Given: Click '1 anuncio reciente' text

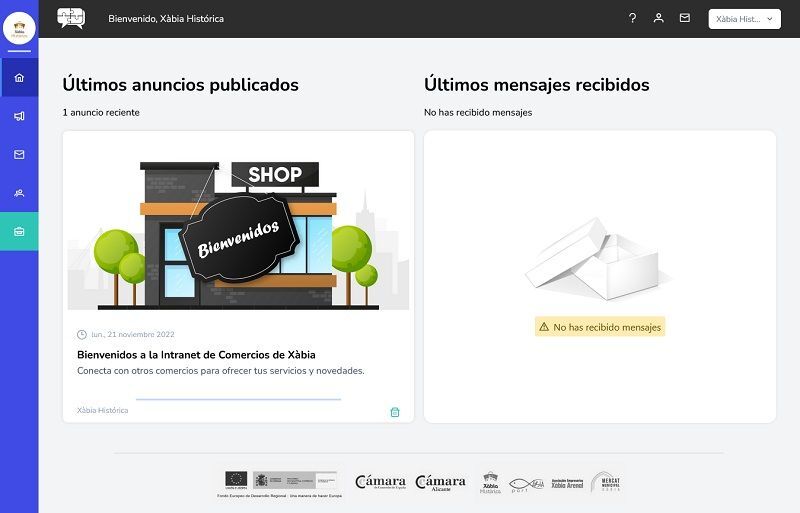Looking at the screenshot, I should click(101, 112).
